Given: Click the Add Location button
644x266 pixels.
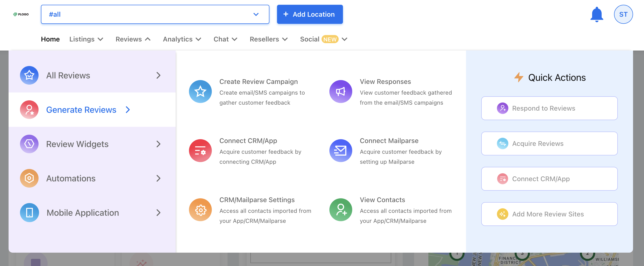Looking at the screenshot, I should tap(309, 14).
